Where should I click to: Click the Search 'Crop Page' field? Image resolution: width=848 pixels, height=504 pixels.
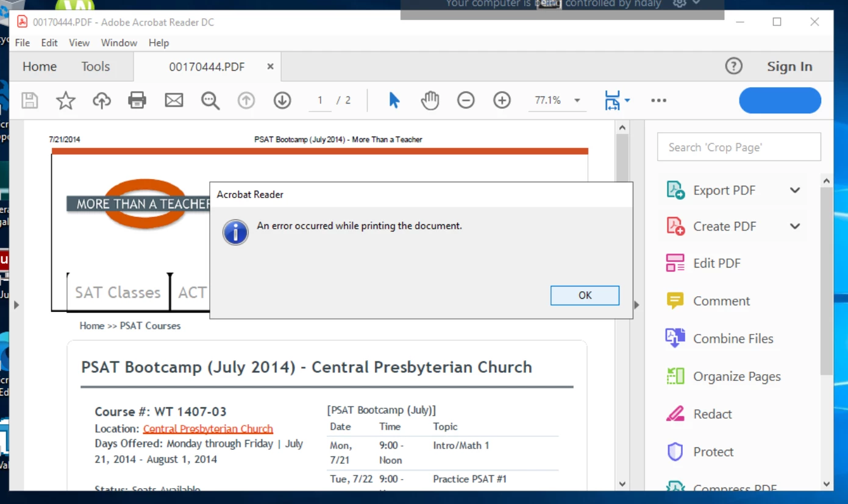[739, 147]
